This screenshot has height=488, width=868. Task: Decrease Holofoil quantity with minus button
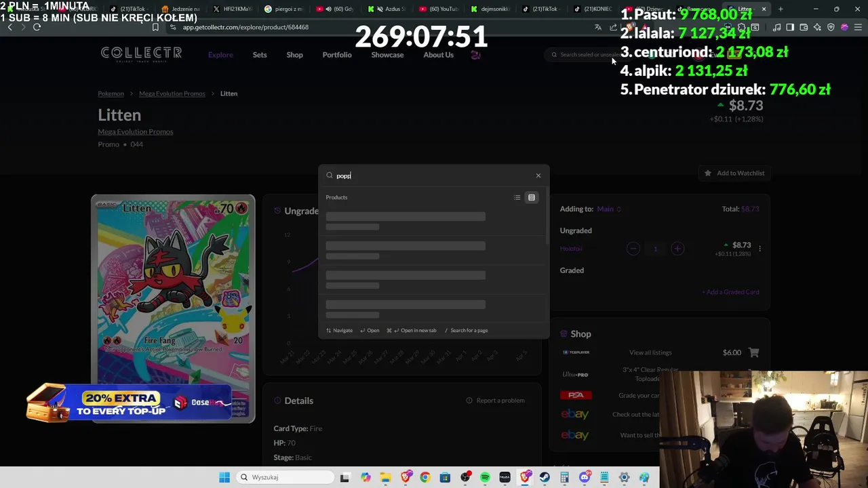pyautogui.click(x=633, y=249)
